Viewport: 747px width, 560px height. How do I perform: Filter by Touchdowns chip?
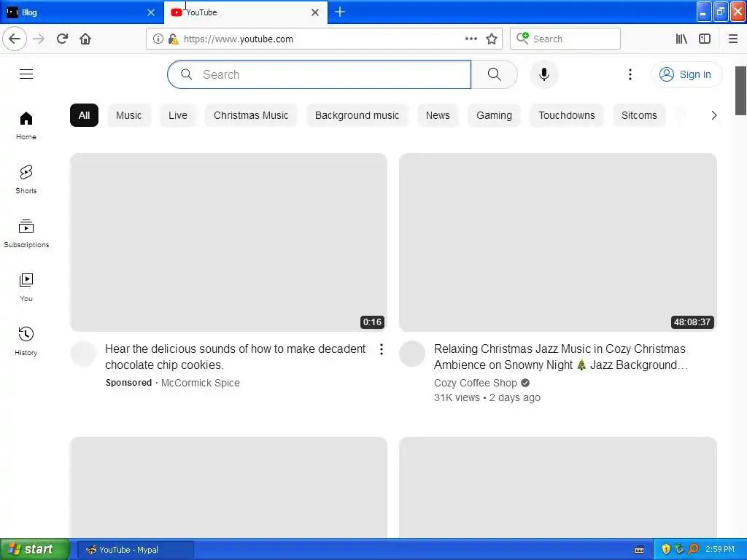click(566, 115)
